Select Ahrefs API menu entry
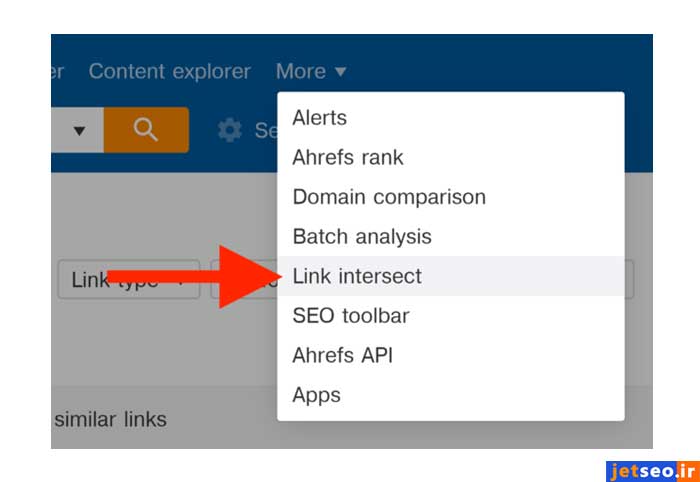 pos(450,355)
